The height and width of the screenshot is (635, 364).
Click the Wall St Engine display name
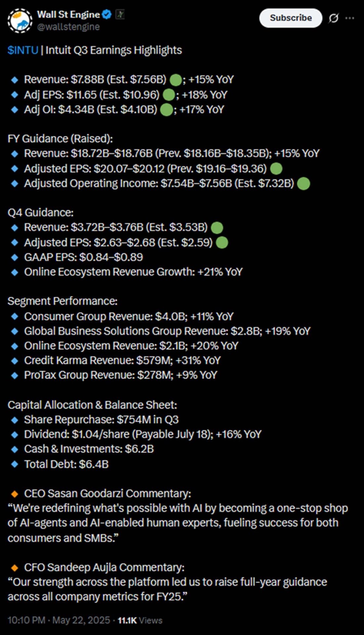click(x=68, y=15)
